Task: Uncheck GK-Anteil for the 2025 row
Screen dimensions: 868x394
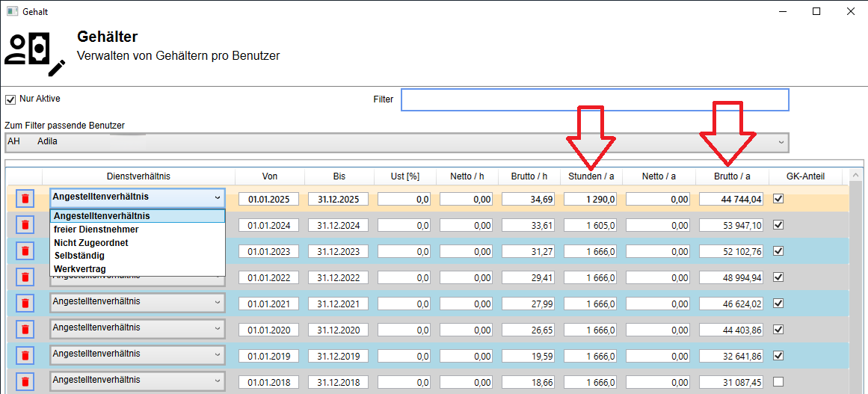Action: tap(778, 199)
